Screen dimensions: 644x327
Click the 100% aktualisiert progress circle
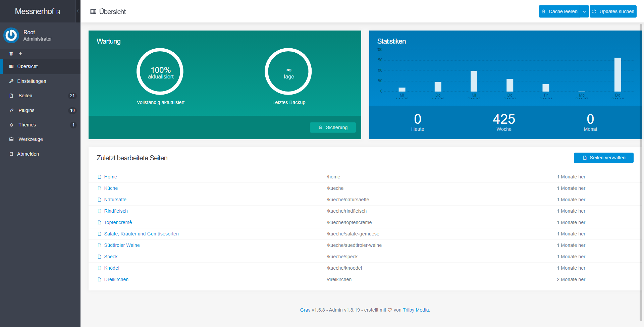[x=160, y=71]
